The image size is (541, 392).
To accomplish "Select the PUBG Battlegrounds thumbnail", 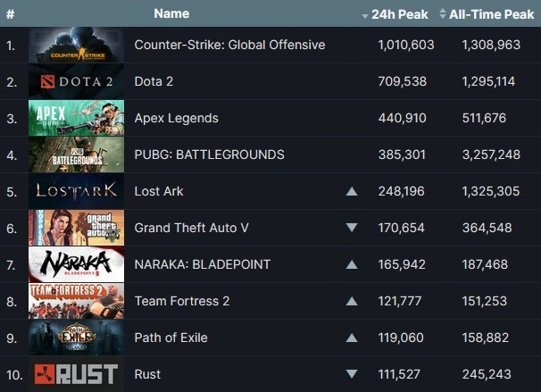I will (x=76, y=155).
